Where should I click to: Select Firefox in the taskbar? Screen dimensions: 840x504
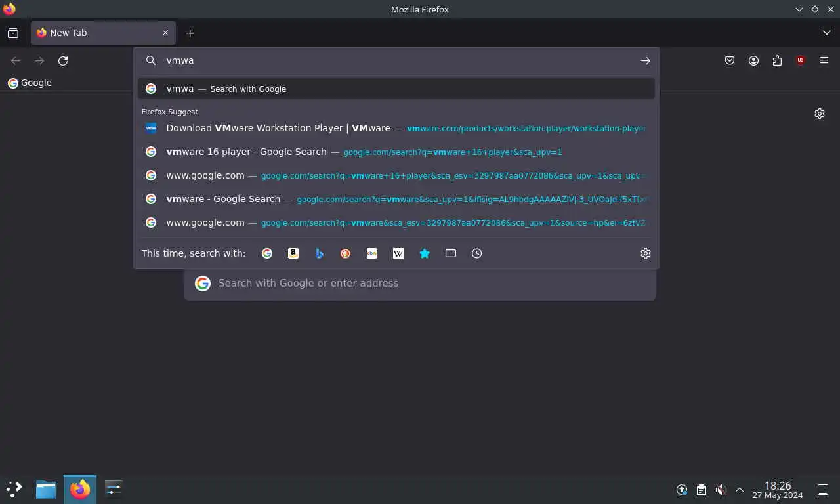pyautogui.click(x=80, y=489)
